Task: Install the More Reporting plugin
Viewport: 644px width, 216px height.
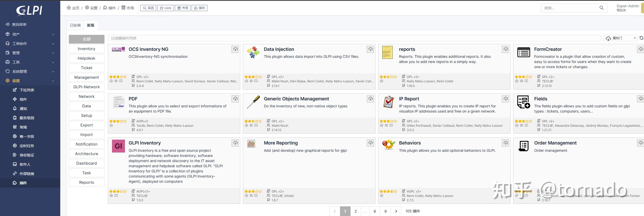Action: tap(371, 143)
